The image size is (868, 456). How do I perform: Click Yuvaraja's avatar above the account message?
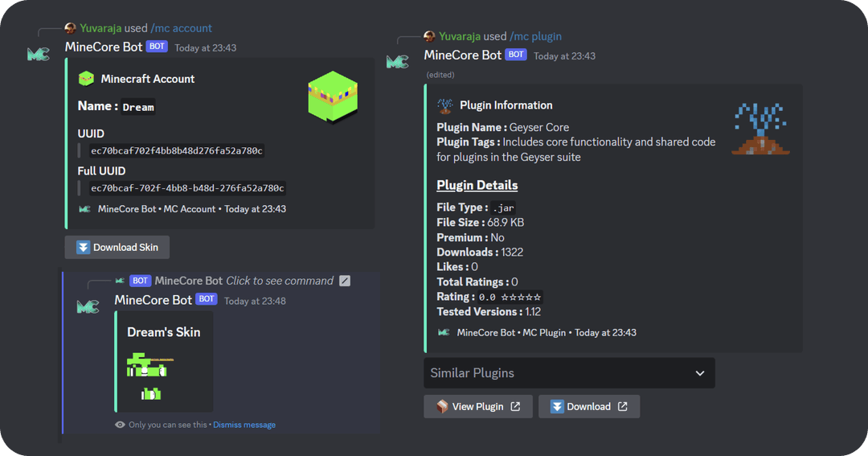point(70,28)
